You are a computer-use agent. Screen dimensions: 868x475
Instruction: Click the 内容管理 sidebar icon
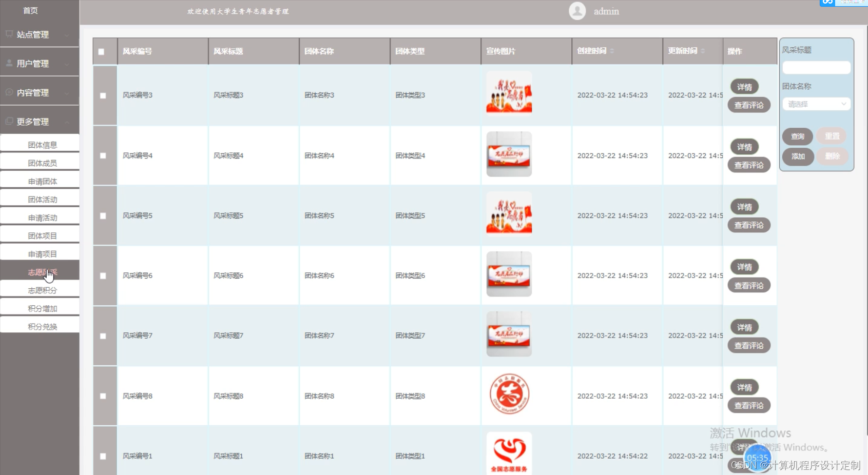tap(9, 92)
